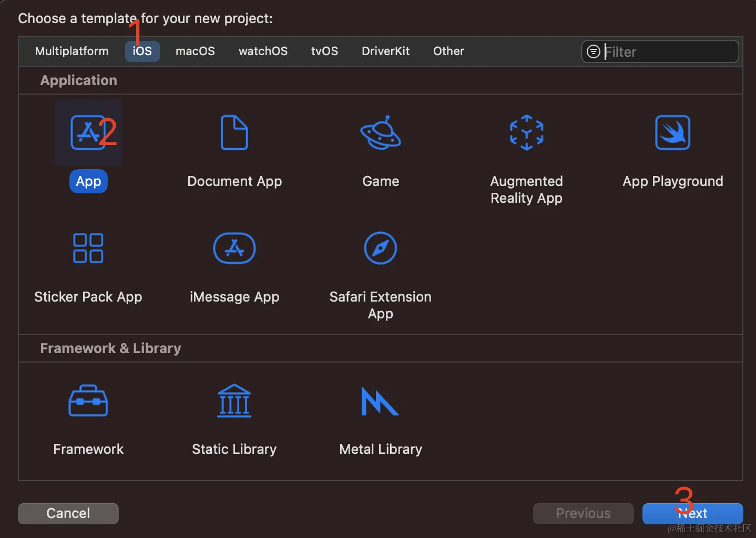Pick the Game template UFO icon
The width and height of the screenshot is (756, 538).
[x=381, y=132]
